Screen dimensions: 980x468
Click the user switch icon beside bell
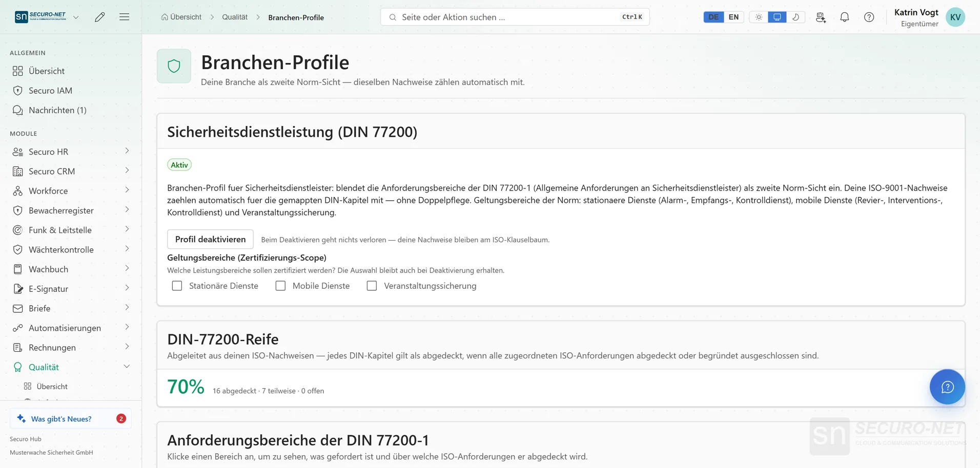click(x=821, y=17)
